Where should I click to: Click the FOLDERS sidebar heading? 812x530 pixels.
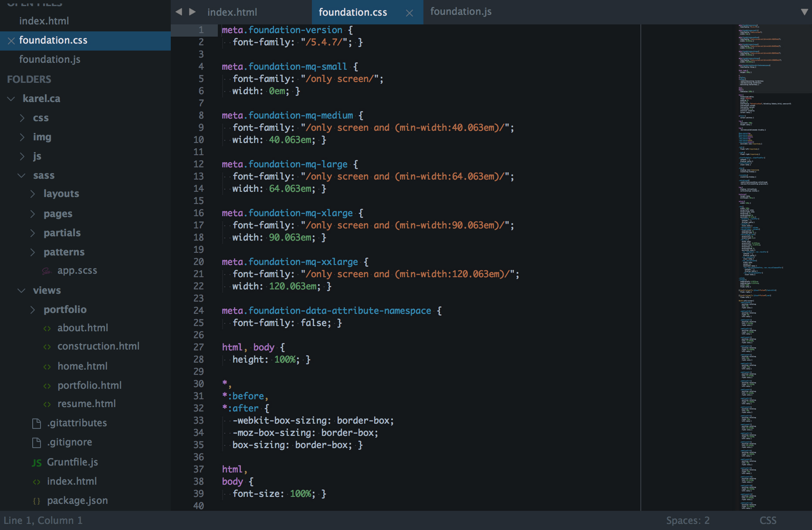point(29,79)
